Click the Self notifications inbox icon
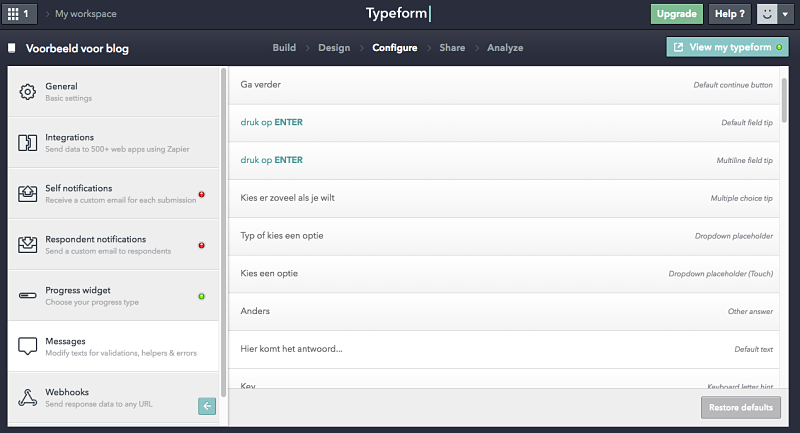Screen dimensions: 800x433 [x=28, y=194]
